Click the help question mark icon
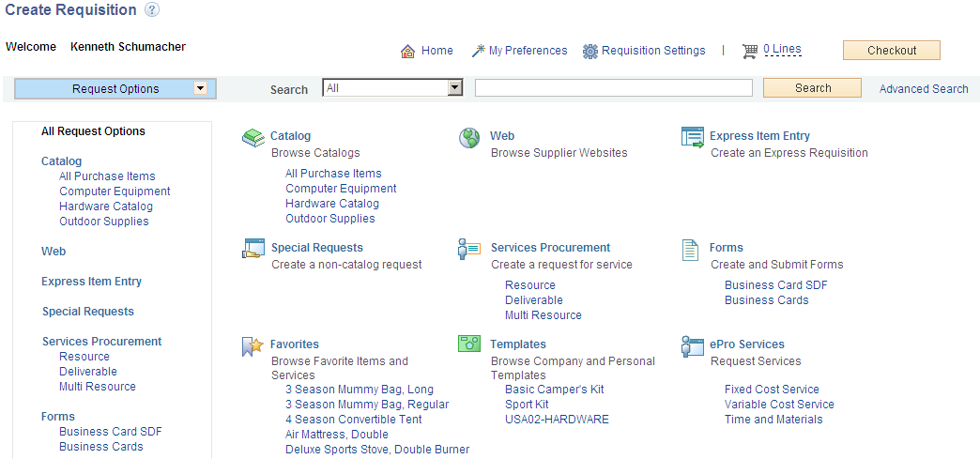Image resolution: width=980 pixels, height=459 pixels. pos(152,10)
